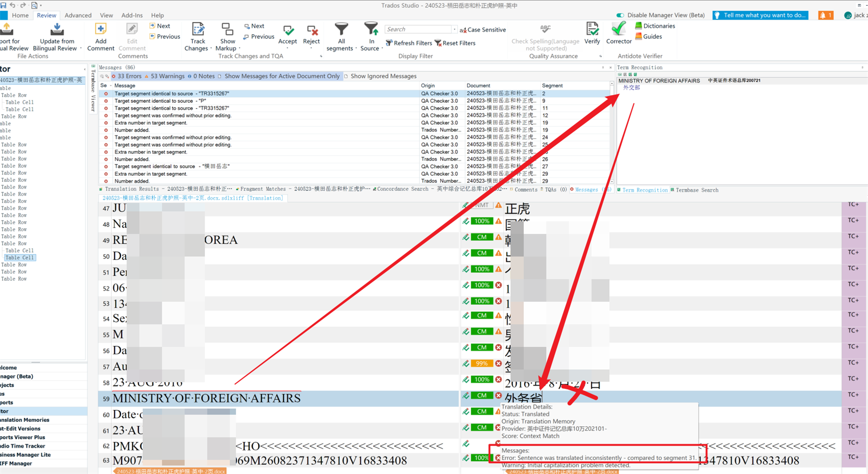Expand the Track Changes dropdown arrow
The height and width of the screenshot is (474, 868).
211,49
